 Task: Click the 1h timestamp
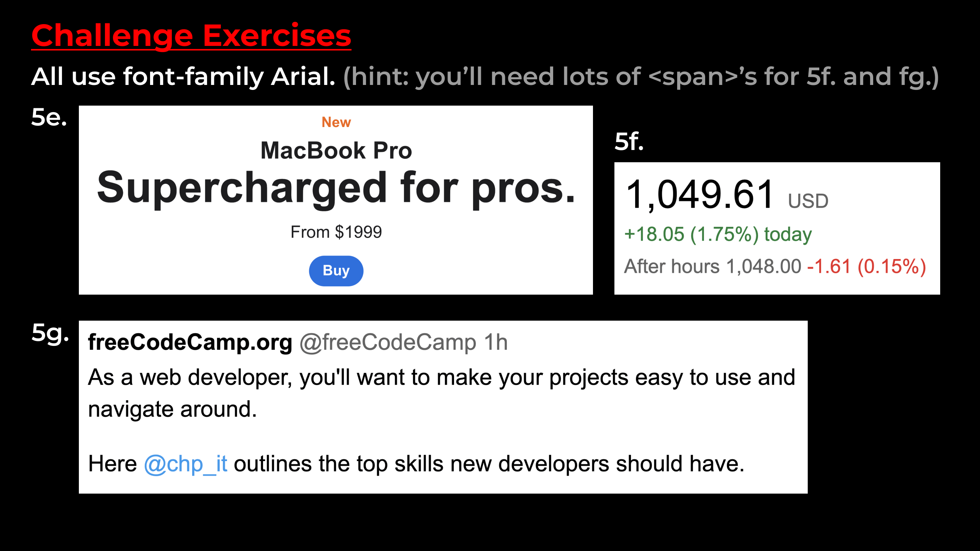pyautogui.click(x=496, y=342)
